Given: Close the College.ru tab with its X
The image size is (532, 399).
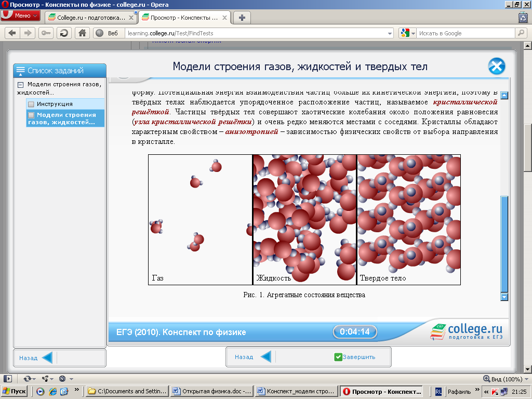Looking at the screenshot, I should pos(131,18).
